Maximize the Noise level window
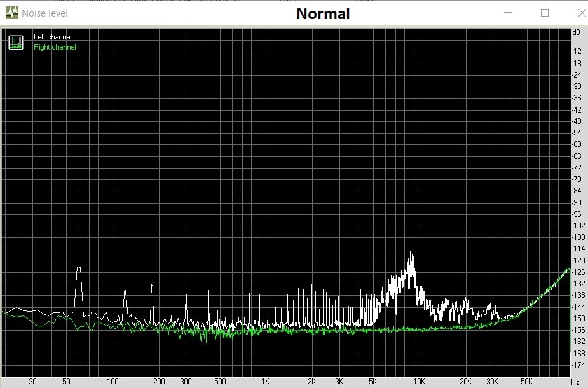This screenshot has width=588, height=388. click(545, 13)
